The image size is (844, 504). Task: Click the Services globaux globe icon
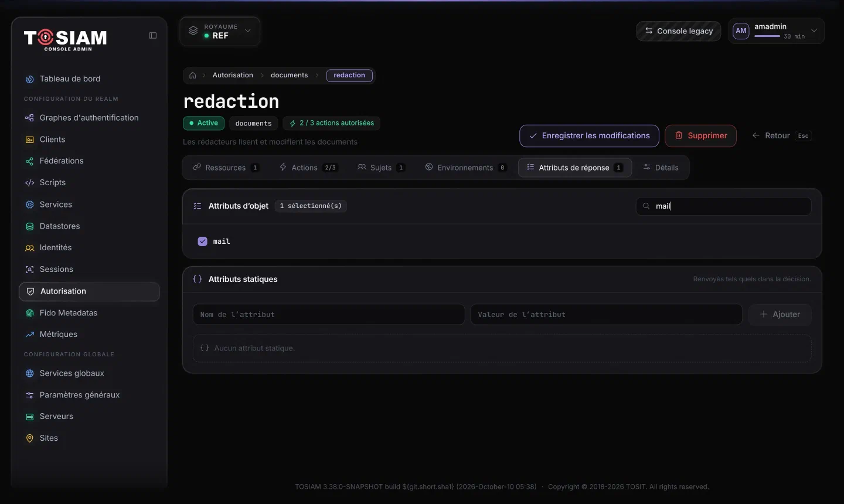coord(30,373)
